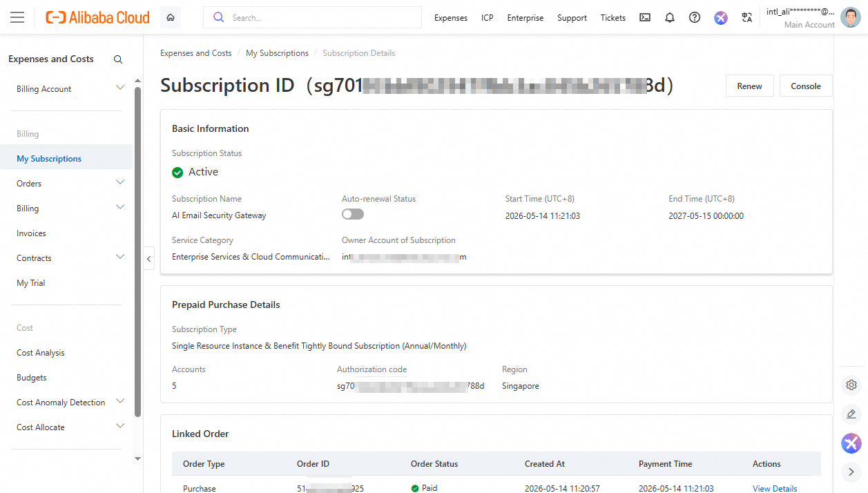This screenshot has width=868, height=493.
Task: Open the Support top menu
Action: point(572,18)
